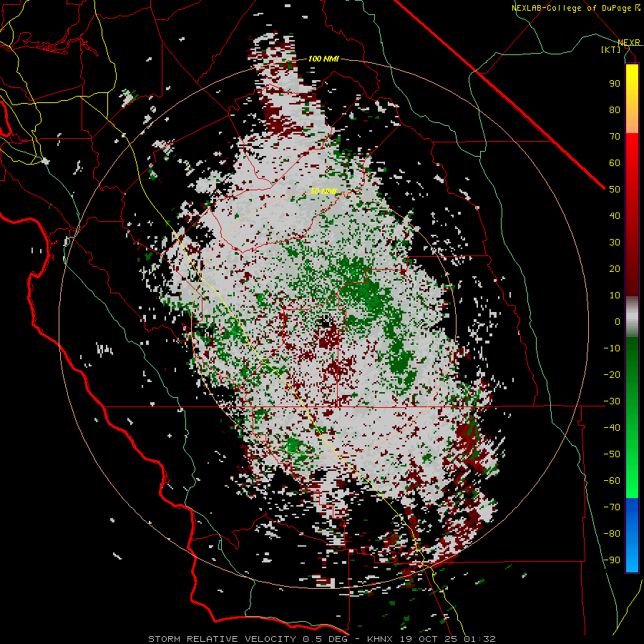
Task: Click the 40 value on the velocity scale
Action: 615,216
